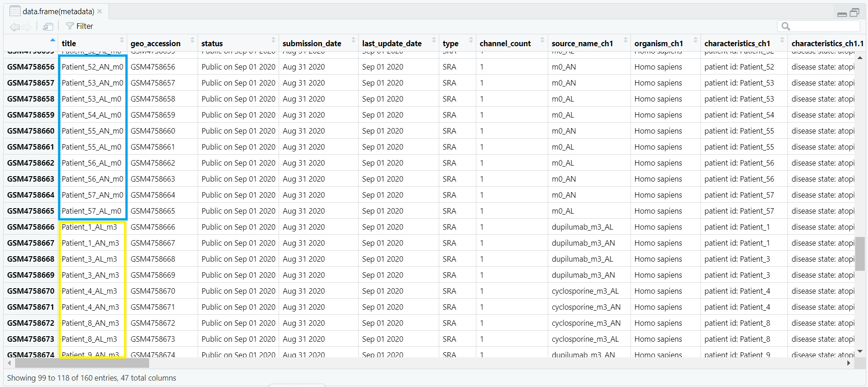Toggle the row names column sort arrow
The height and width of the screenshot is (387, 868).
pyautogui.click(x=53, y=40)
